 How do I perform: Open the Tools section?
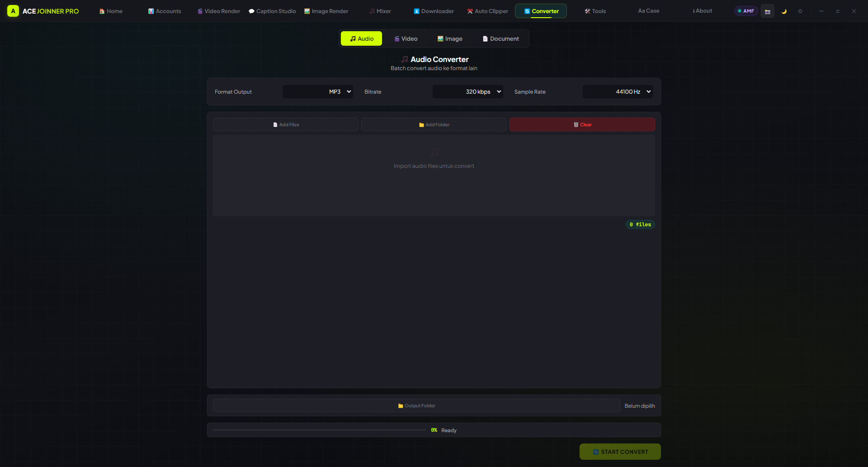pyautogui.click(x=595, y=11)
